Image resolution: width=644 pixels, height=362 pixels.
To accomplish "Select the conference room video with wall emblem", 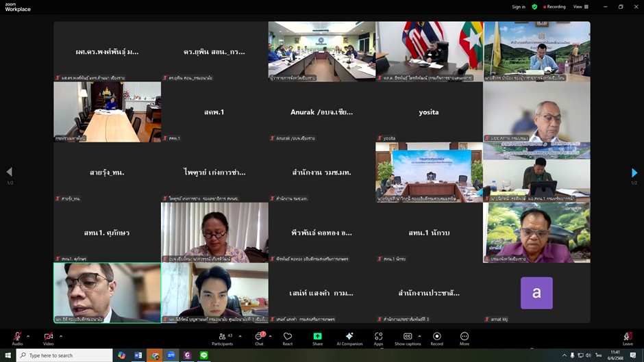I will (321, 51).
